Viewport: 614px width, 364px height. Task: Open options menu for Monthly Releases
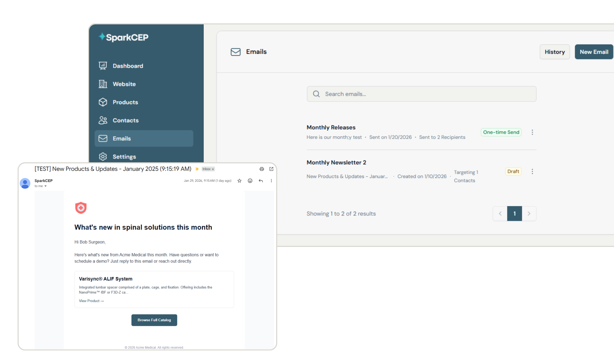pyautogui.click(x=532, y=132)
